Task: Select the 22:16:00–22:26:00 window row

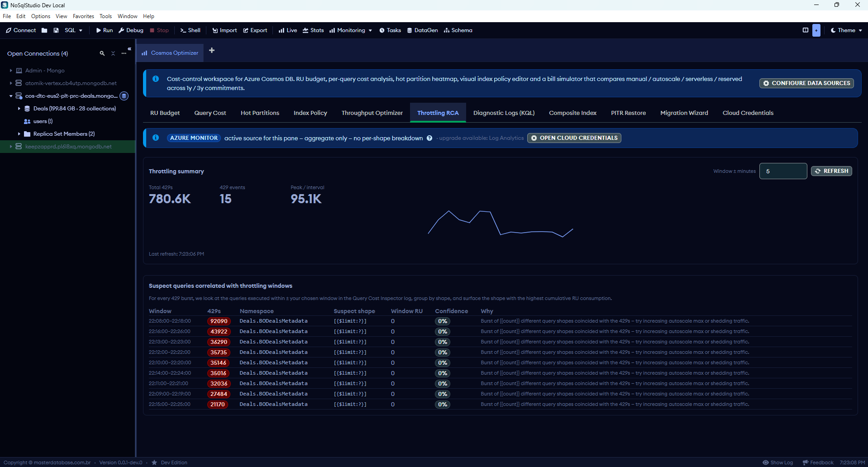Action: [x=500, y=332]
